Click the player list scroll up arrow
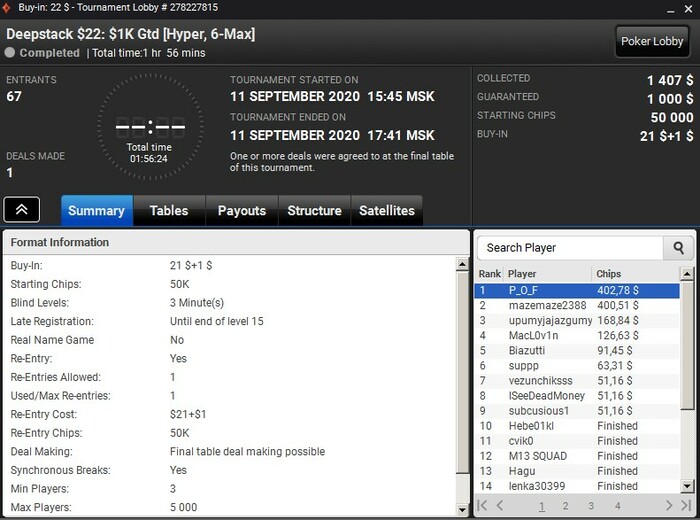The height and width of the screenshot is (520, 700). click(x=687, y=274)
